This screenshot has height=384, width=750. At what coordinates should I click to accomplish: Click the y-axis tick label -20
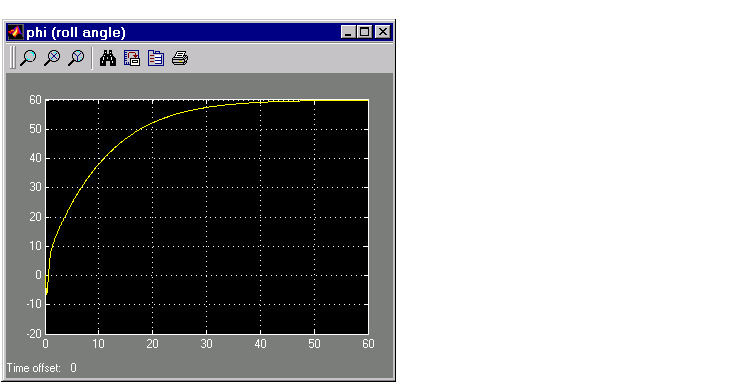click(34, 334)
